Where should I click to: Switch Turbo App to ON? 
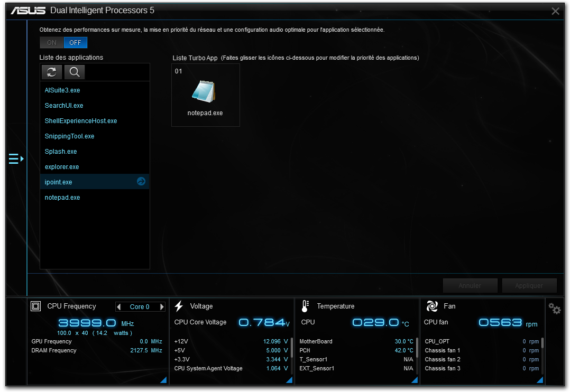(52, 43)
